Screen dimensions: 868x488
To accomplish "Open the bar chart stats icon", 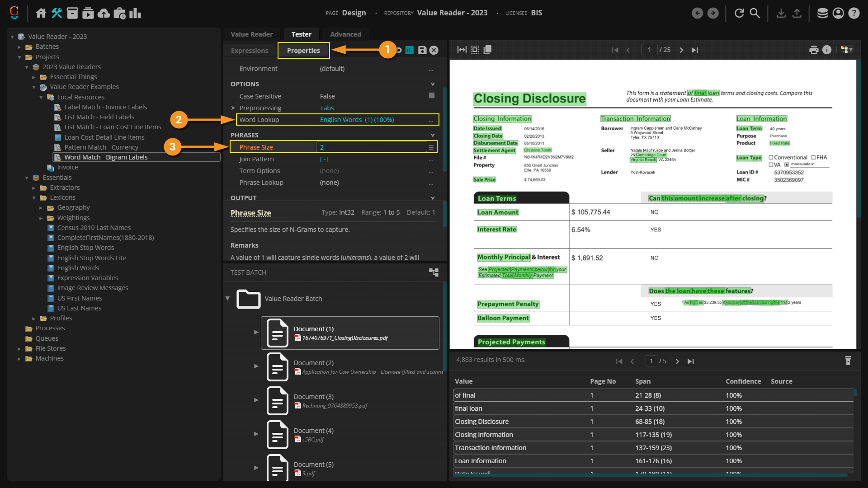I will click(135, 13).
